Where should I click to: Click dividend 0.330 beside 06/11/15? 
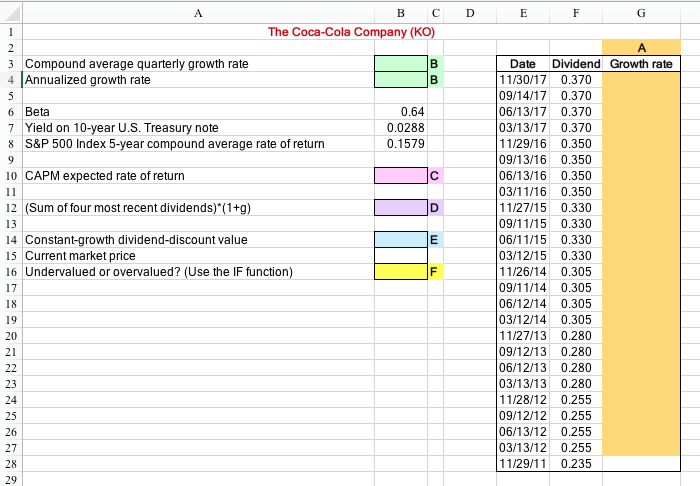pyautogui.click(x=576, y=240)
